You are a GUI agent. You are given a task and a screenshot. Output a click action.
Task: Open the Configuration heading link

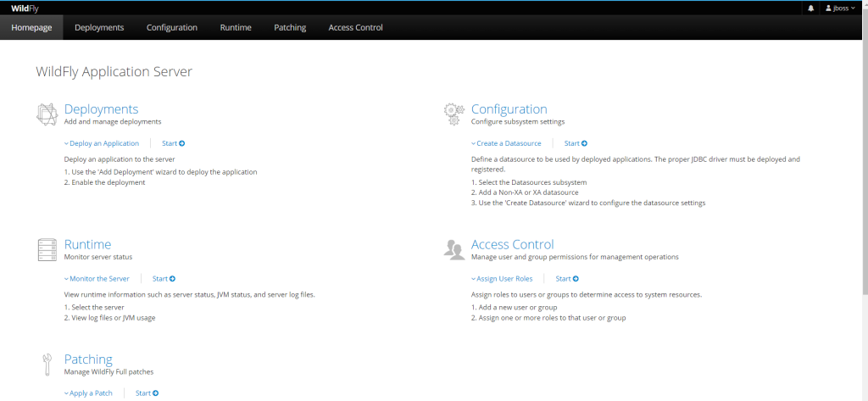[509, 109]
